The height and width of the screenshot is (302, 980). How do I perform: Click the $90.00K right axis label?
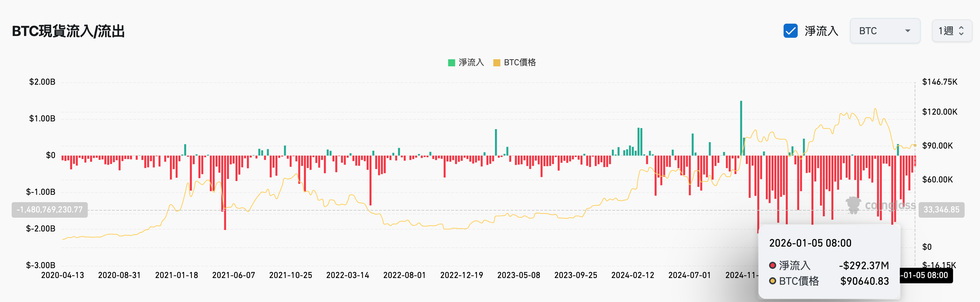(x=937, y=145)
